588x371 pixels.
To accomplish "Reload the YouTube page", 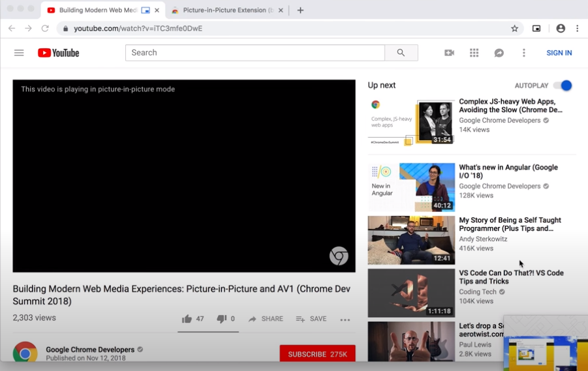I will pyautogui.click(x=45, y=29).
